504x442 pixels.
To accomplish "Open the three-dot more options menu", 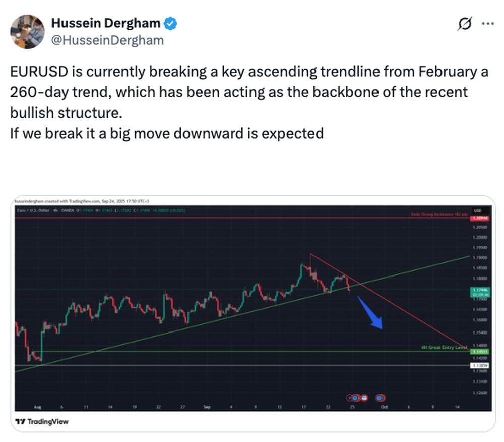I will 488,24.
